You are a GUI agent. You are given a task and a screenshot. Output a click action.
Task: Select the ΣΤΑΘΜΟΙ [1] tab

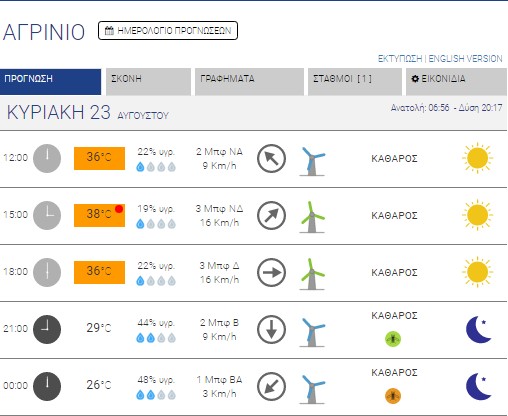coord(355,82)
